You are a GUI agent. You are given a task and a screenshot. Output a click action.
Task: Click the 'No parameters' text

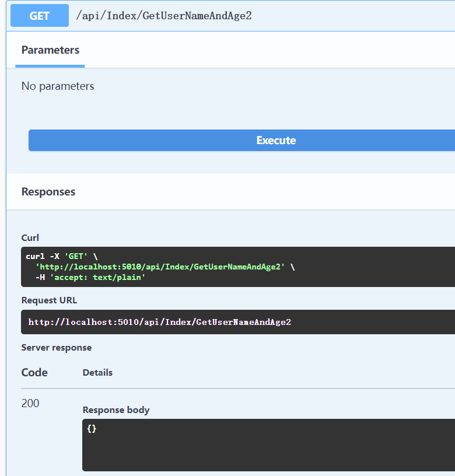[x=58, y=86]
